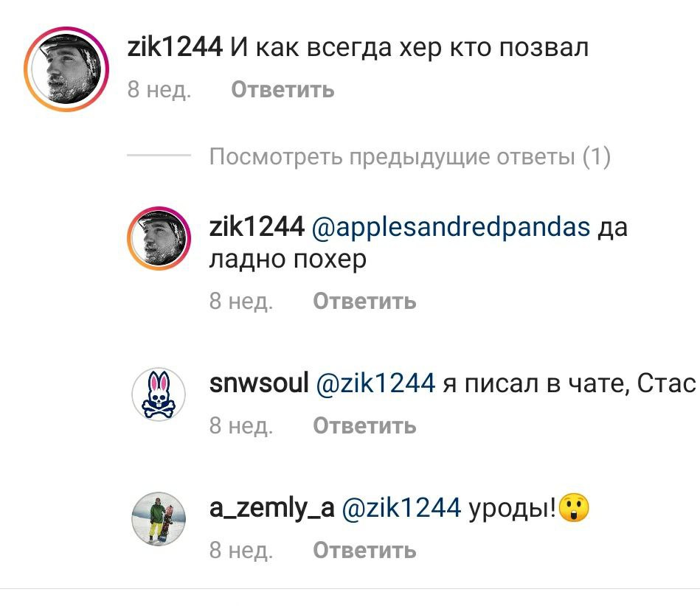
Task: Open username zik1244 on the reply comment
Action: click(x=257, y=226)
